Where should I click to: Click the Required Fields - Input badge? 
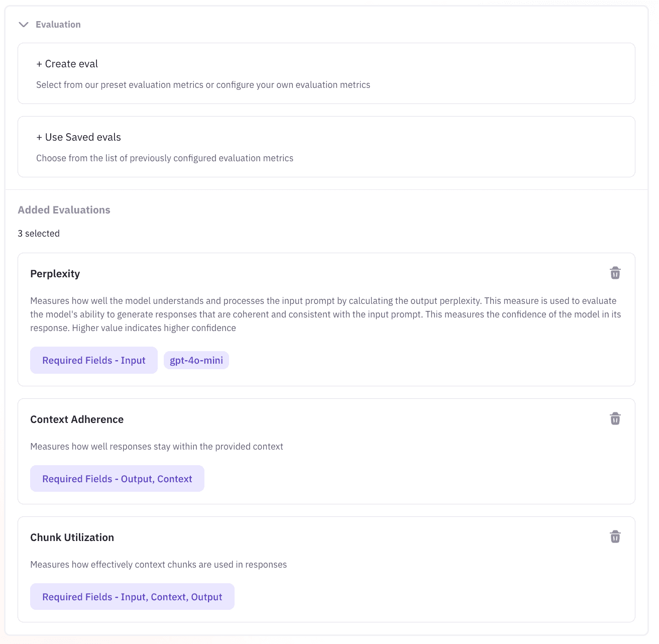pos(94,360)
